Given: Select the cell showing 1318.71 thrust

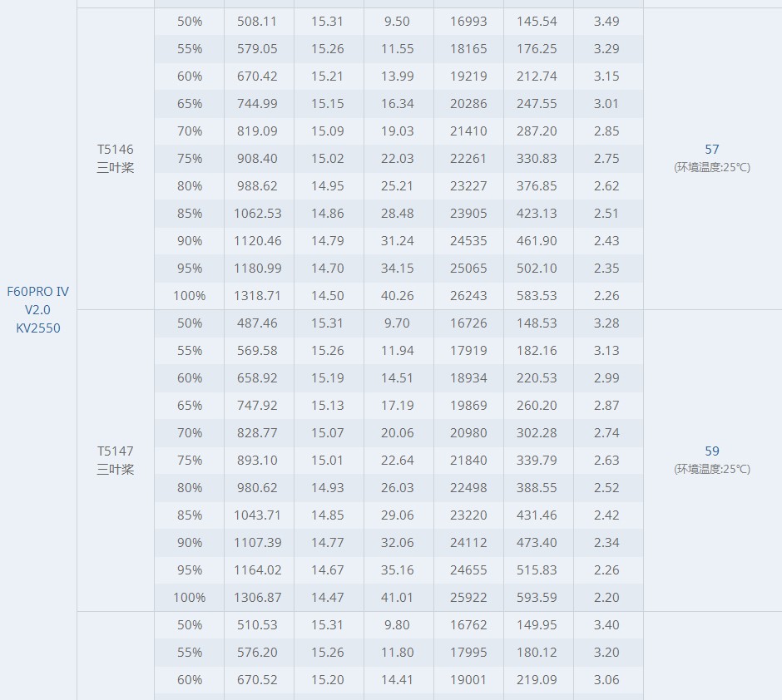Looking at the screenshot, I should point(258,296).
